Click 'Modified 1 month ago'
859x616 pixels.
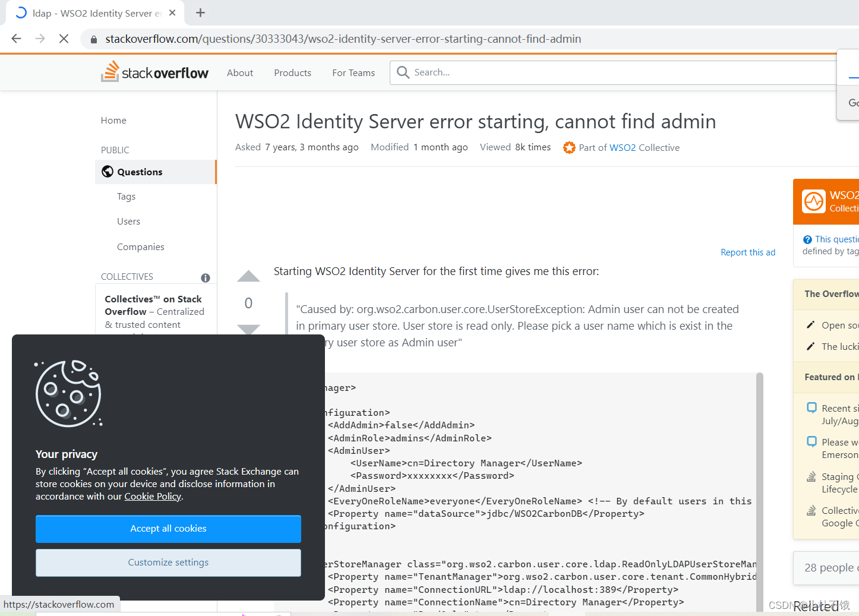click(419, 147)
